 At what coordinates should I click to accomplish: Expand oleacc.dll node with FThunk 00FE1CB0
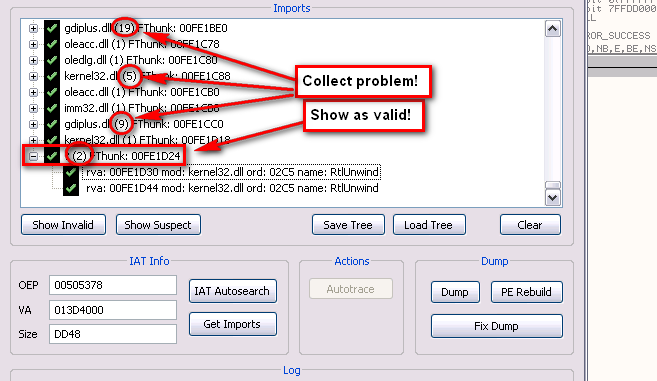[33, 92]
